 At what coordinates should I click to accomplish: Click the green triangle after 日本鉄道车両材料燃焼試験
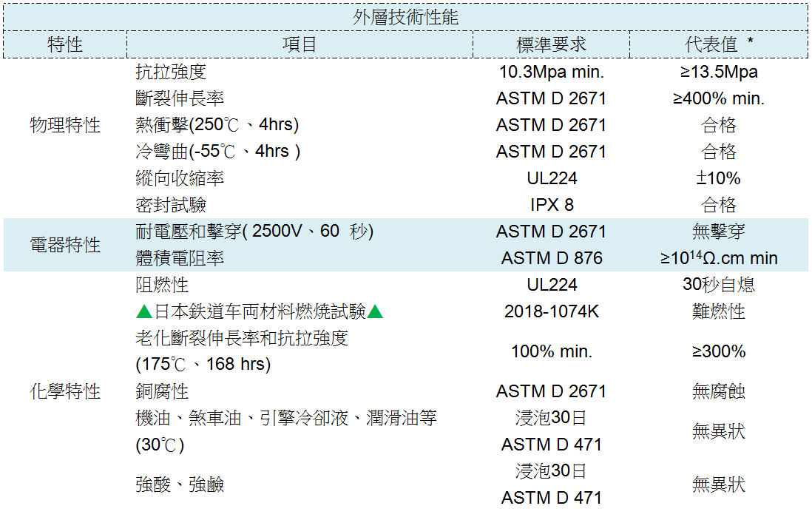(x=376, y=312)
